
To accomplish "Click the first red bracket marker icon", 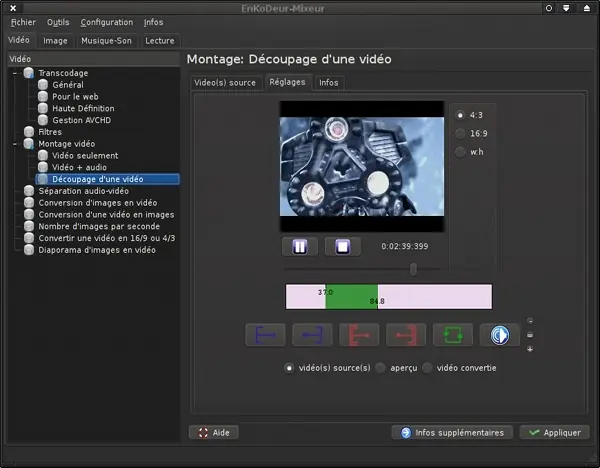I will click(x=359, y=334).
